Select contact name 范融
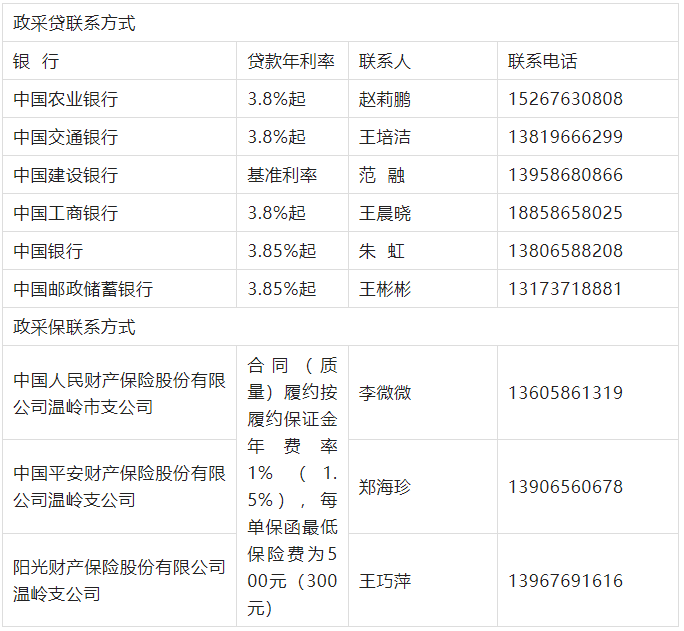The width and height of the screenshot is (684, 631). coord(382,175)
